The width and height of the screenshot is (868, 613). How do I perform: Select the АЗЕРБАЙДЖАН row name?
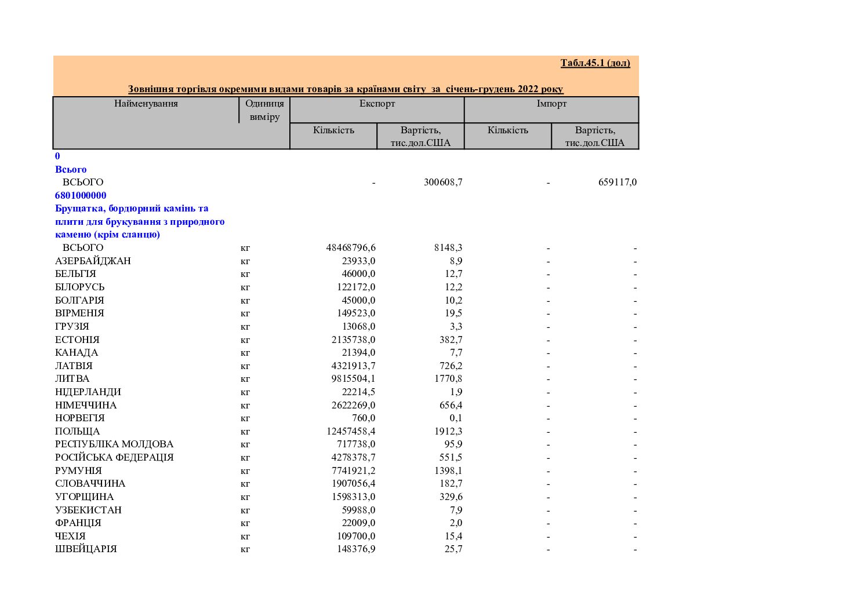[93, 261]
